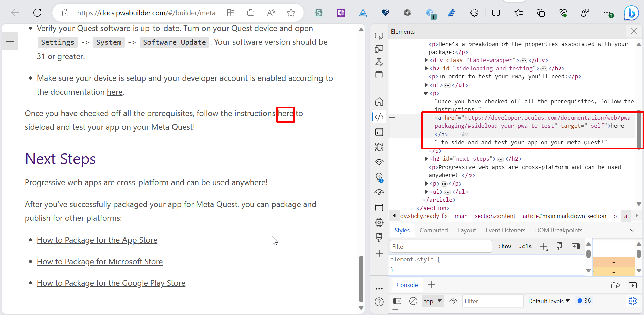Select the inspect element tool

(379, 36)
